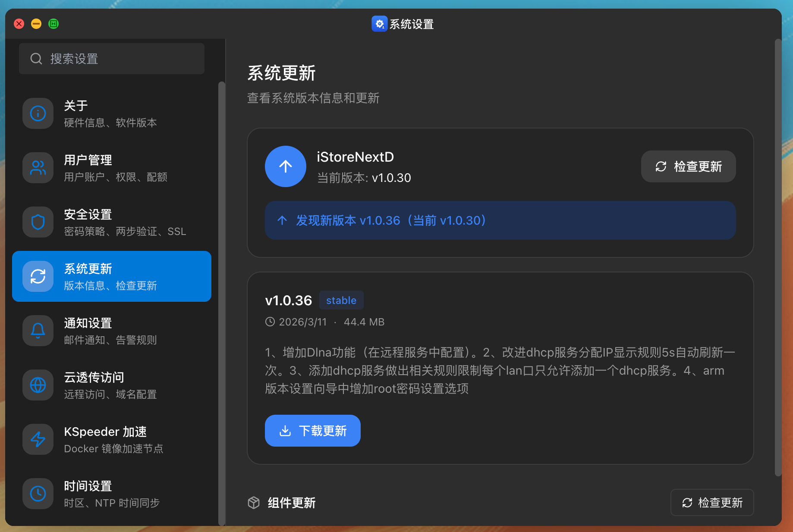Click the User Management people icon
Image resolution: width=793 pixels, height=532 pixels.
(38, 168)
